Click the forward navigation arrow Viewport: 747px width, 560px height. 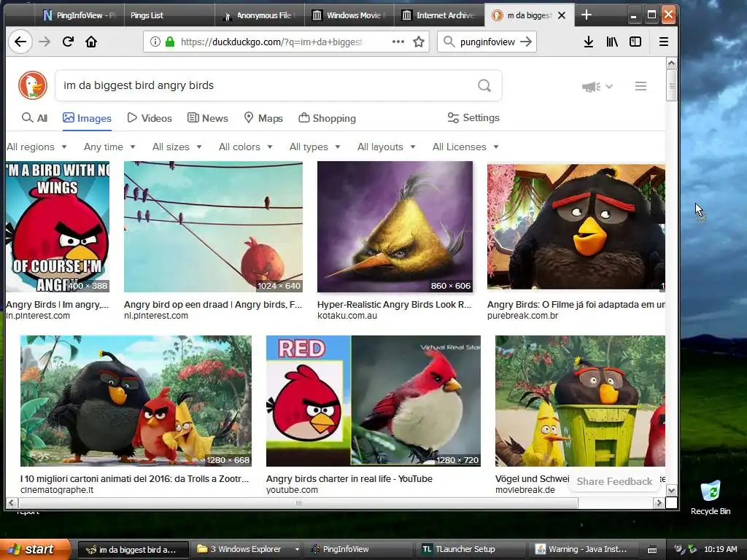(44, 42)
